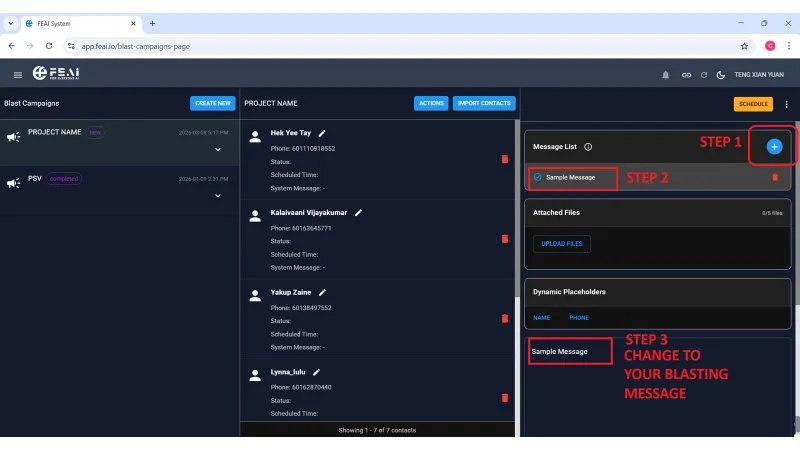Click the CREATE NEW campaign button
The height and width of the screenshot is (450, 800).
tap(213, 103)
